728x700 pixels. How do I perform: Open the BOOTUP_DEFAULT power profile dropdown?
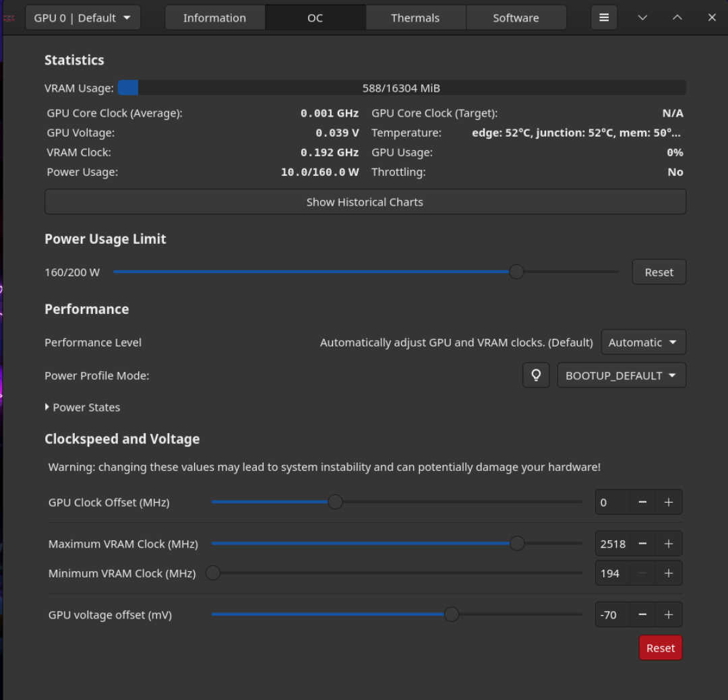(x=621, y=375)
